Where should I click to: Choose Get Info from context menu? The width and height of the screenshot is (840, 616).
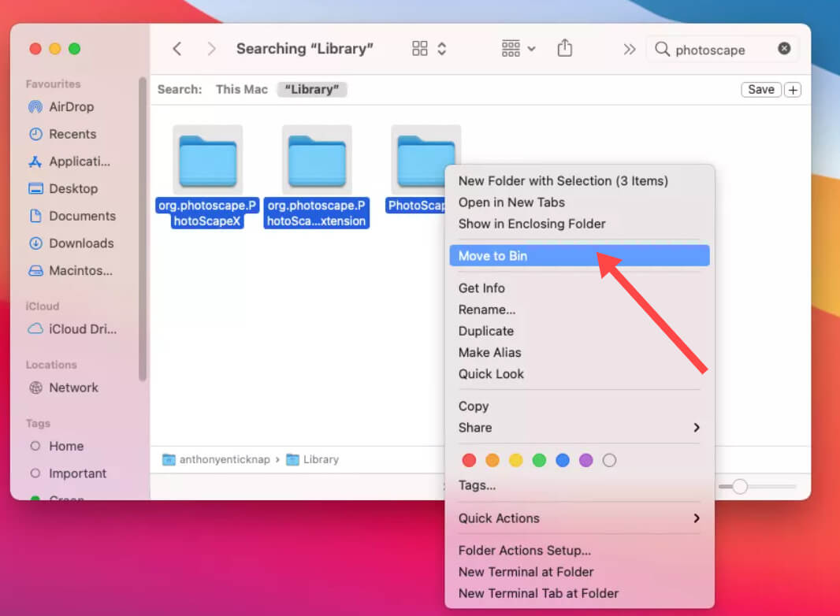click(x=580, y=288)
